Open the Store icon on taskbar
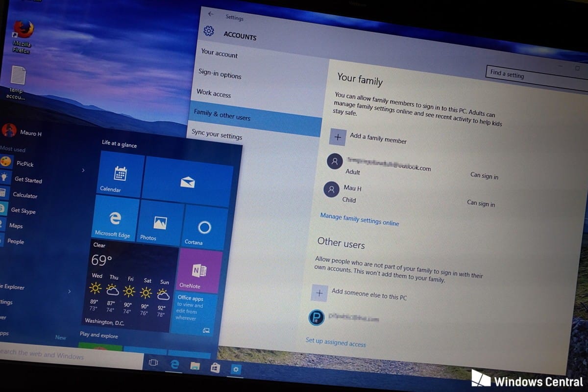This screenshot has width=588, height=392. click(x=215, y=367)
